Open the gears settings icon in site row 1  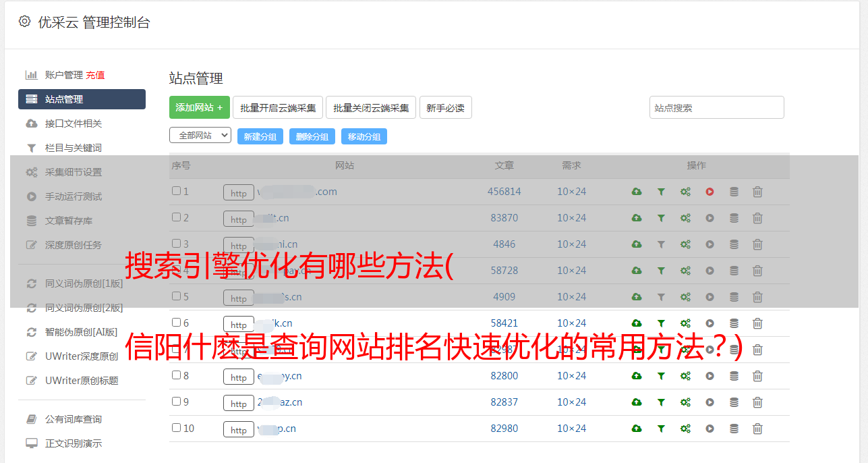coord(685,192)
